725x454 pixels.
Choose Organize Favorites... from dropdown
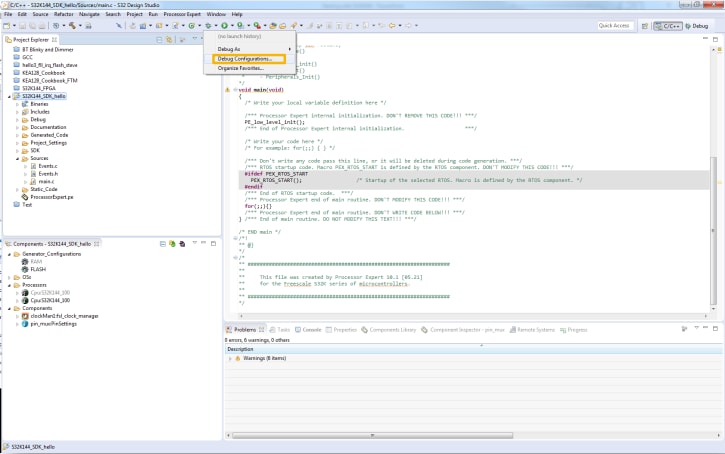[240, 69]
